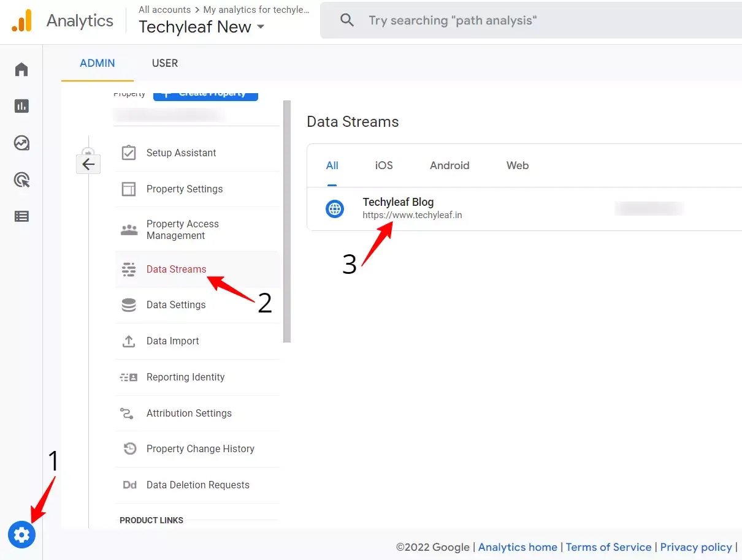This screenshot has height=560, width=742.
Task: Click the search box input field
Action: pos(531,20)
